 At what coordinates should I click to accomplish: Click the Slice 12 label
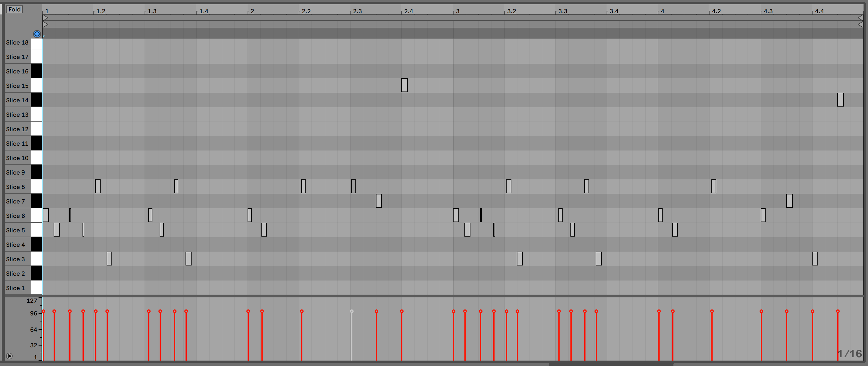17,129
